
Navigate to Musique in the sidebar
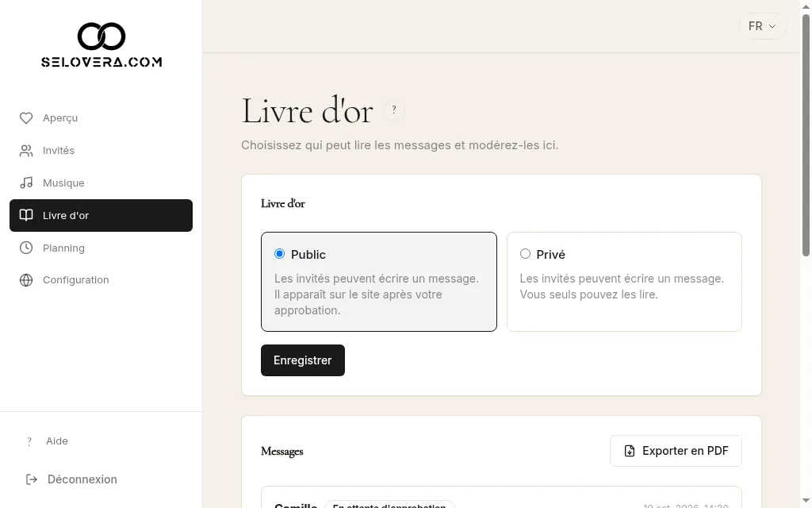(101, 183)
